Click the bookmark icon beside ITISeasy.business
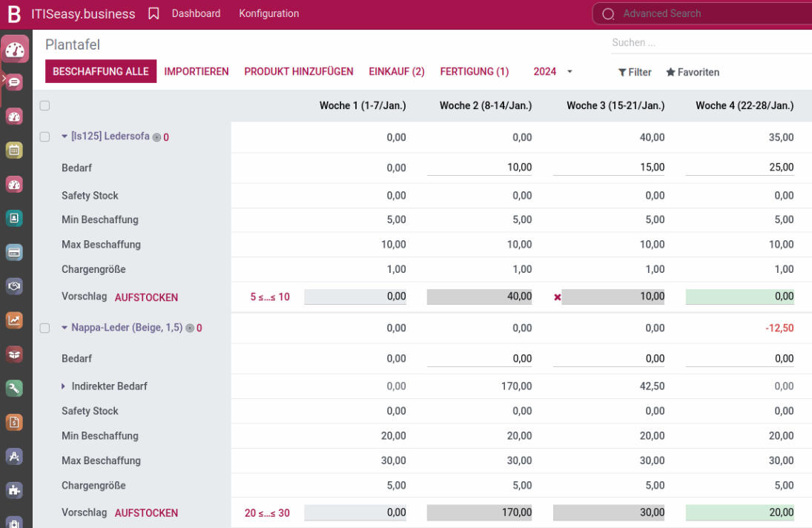812x528 pixels. 154,13
